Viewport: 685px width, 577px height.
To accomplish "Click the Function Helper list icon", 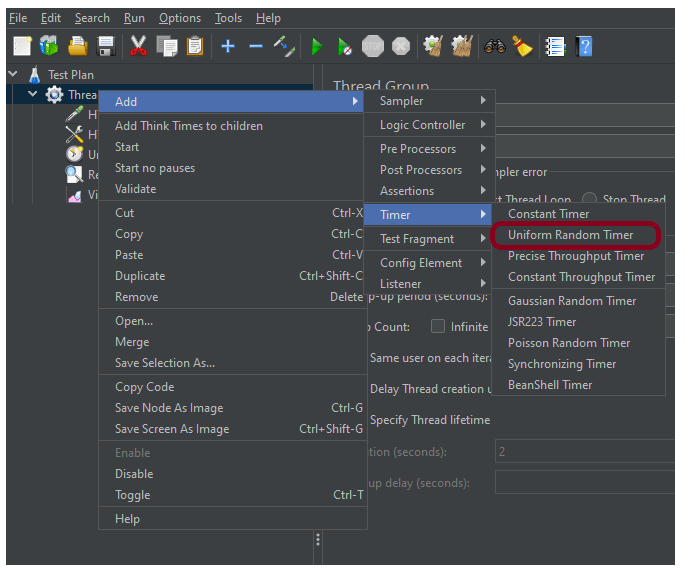I will click(x=555, y=46).
